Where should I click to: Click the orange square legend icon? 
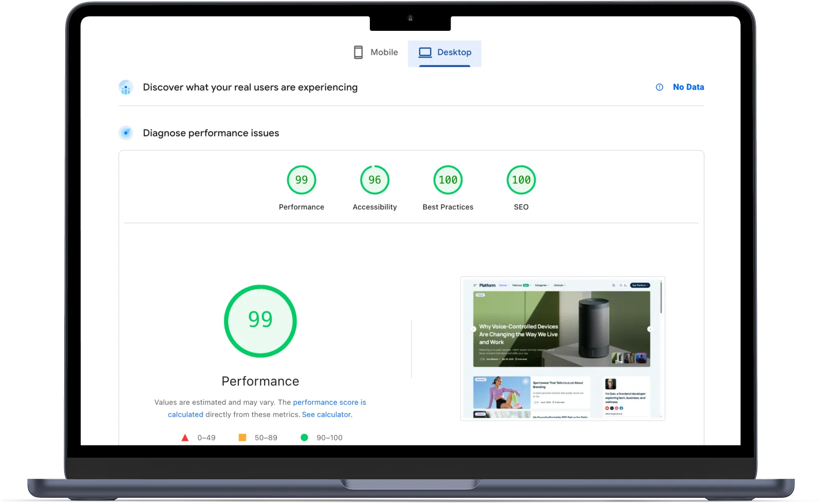pyautogui.click(x=242, y=438)
